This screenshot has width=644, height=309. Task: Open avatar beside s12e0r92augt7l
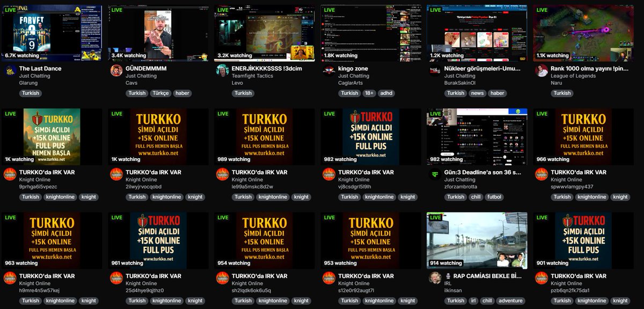click(x=328, y=278)
